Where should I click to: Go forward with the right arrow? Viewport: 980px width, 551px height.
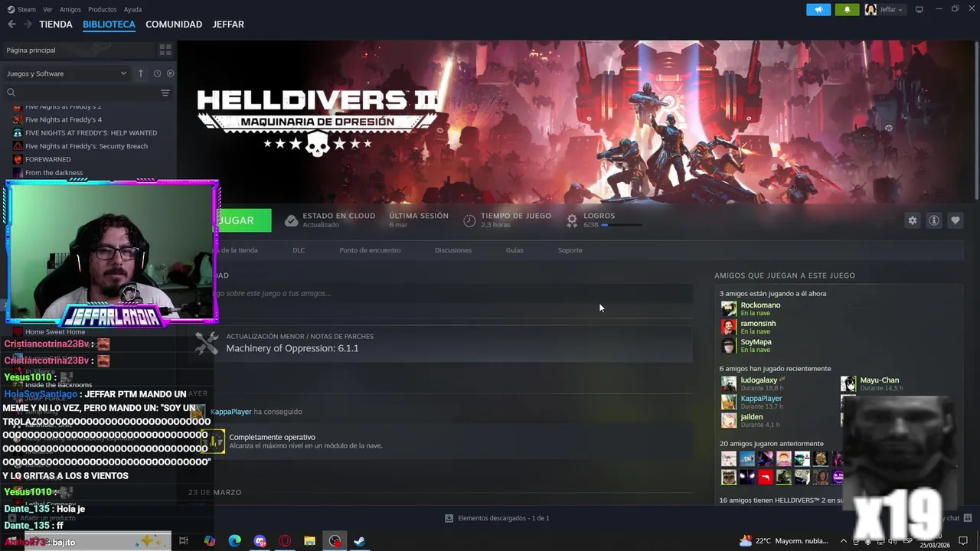(28, 24)
